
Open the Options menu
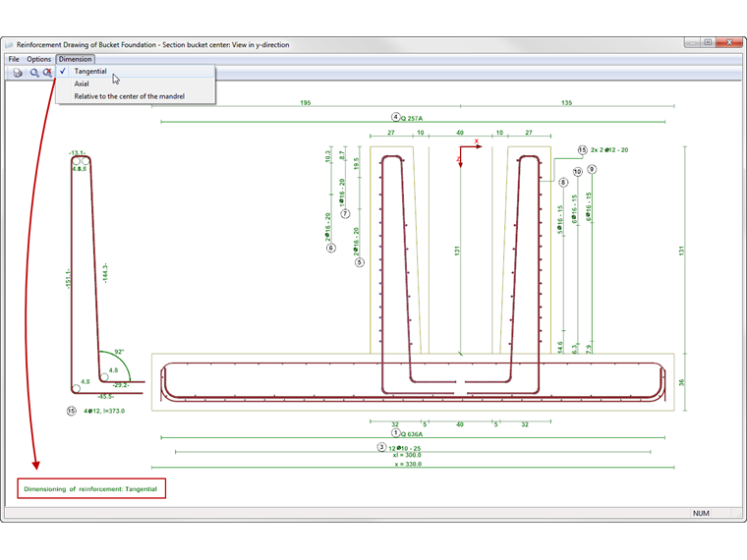click(x=38, y=59)
